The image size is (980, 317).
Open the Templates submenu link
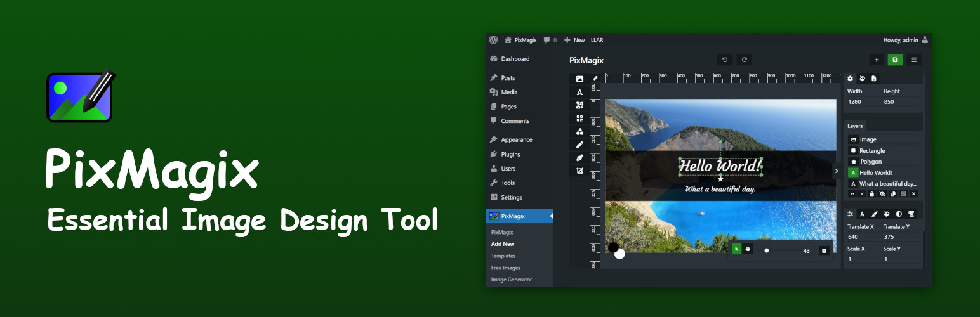[x=503, y=256]
